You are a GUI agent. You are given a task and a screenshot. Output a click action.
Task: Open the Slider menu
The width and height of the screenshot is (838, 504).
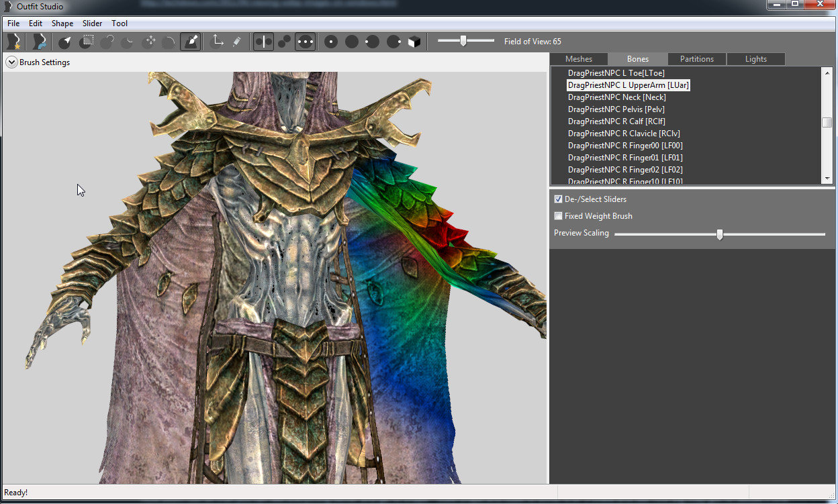(x=93, y=23)
